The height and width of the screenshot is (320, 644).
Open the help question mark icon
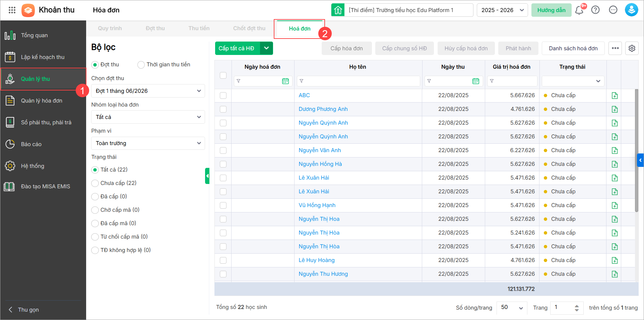(595, 10)
